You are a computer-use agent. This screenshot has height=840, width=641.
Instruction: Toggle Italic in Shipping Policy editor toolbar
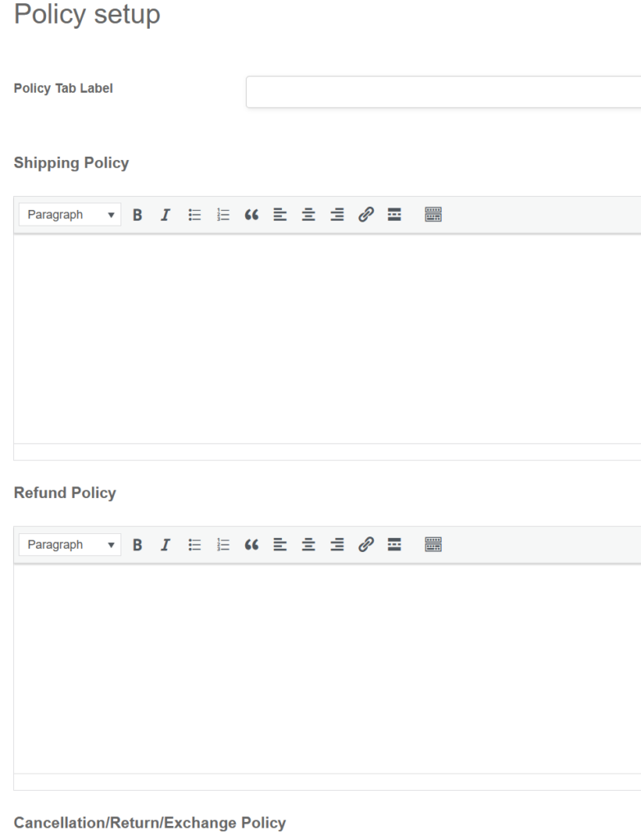coord(166,215)
